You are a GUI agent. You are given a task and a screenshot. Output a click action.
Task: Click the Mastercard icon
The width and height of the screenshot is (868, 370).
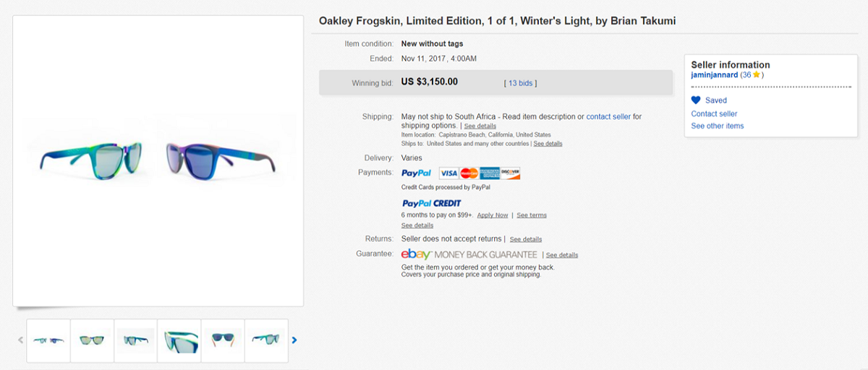(x=469, y=173)
